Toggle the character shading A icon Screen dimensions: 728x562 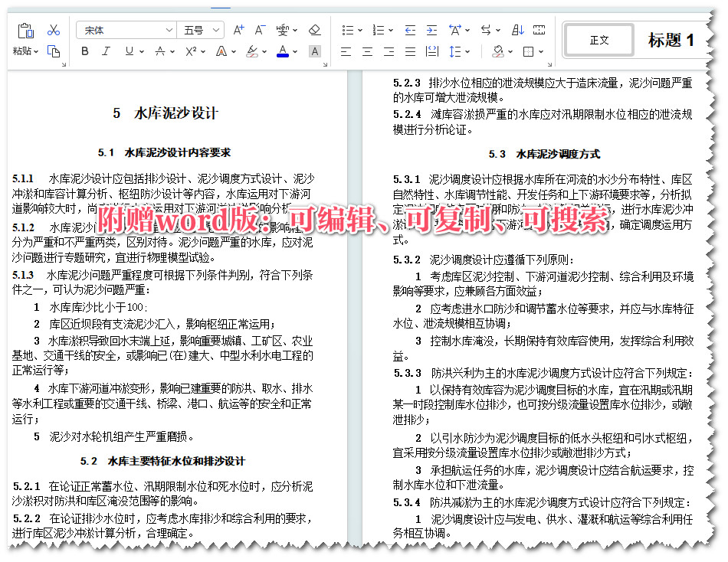(314, 51)
